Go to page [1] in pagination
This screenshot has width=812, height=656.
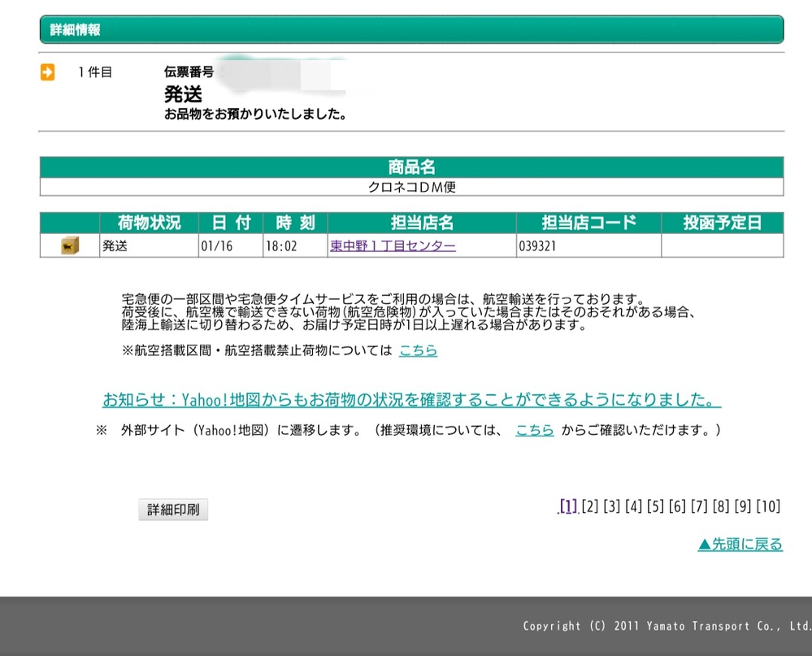tap(568, 506)
